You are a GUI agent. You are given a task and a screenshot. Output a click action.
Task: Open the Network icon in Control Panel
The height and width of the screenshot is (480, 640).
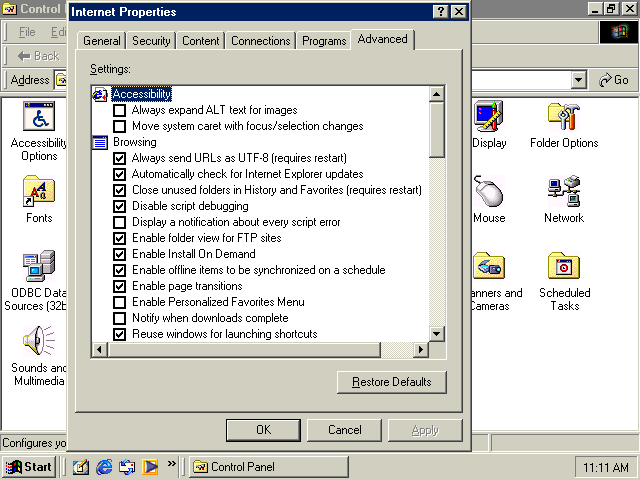tap(564, 191)
